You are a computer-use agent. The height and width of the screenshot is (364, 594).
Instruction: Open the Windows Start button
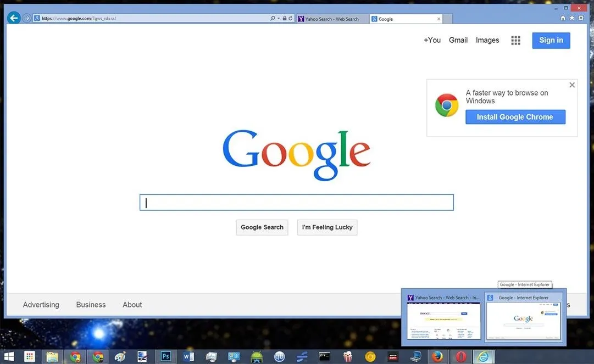click(9, 356)
